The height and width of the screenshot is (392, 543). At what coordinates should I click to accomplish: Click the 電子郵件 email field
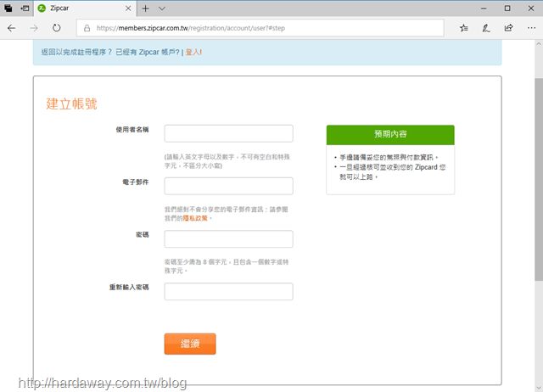228,186
